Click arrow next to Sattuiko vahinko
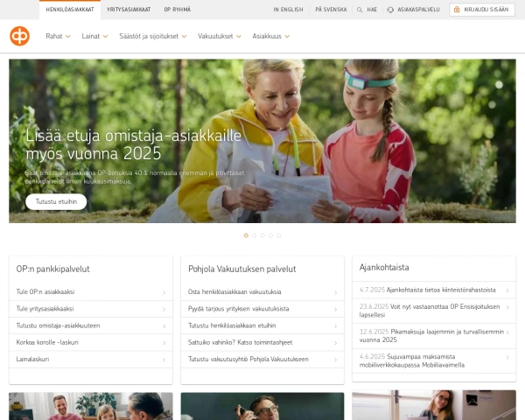The height and width of the screenshot is (420, 525). [335, 343]
